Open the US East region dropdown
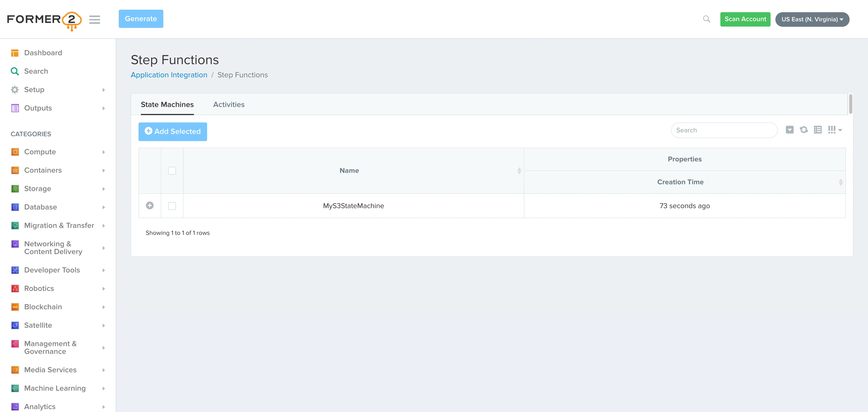Viewport: 868px width, 412px height. point(812,19)
